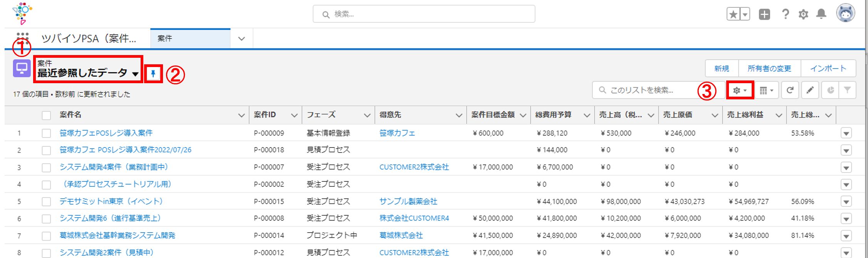868x258 pixels.
Task: Open the フェーズ column menu chevron
Action: click(x=367, y=115)
